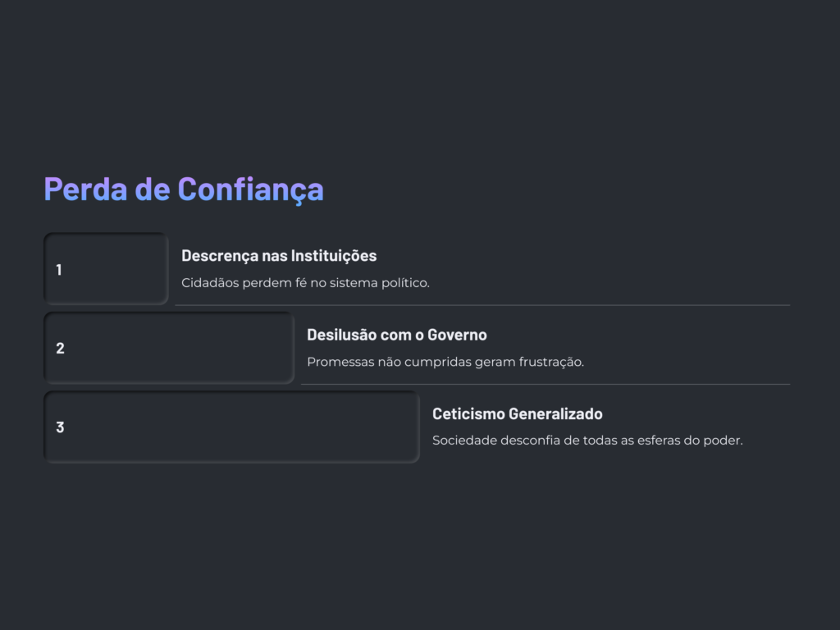Select text 'Cidadãos perdem fé no sistema político.'
This screenshot has width=840, height=630.
[305, 283]
